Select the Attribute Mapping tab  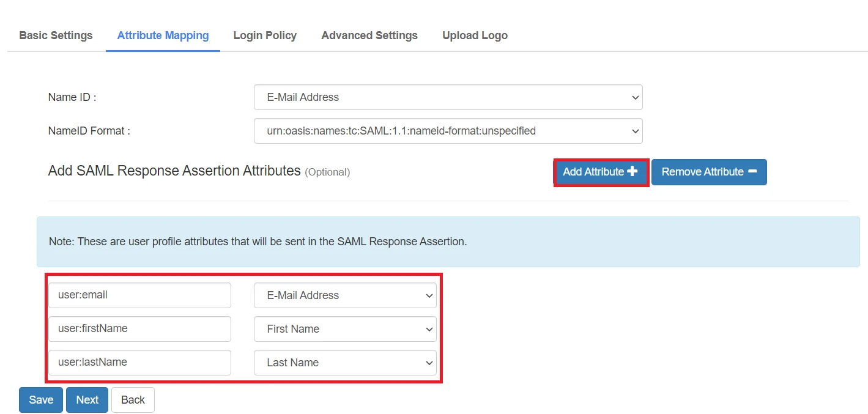tap(162, 35)
